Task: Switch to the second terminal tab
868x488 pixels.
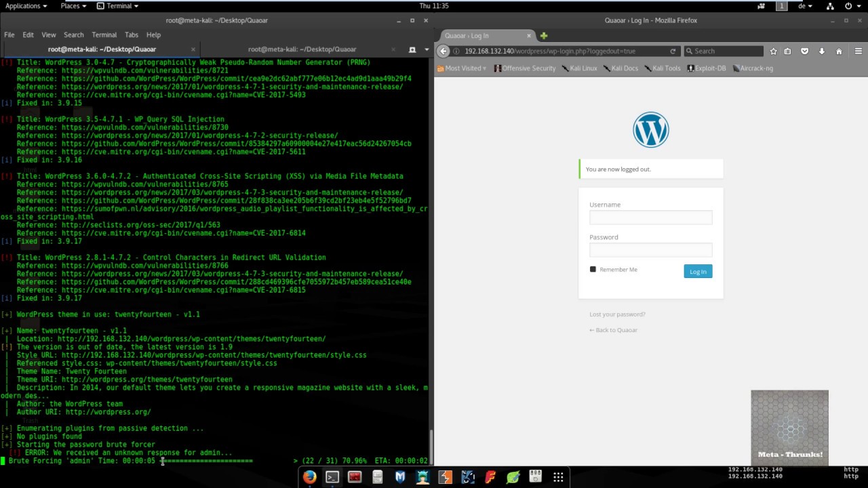Action: click(x=302, y=49)
